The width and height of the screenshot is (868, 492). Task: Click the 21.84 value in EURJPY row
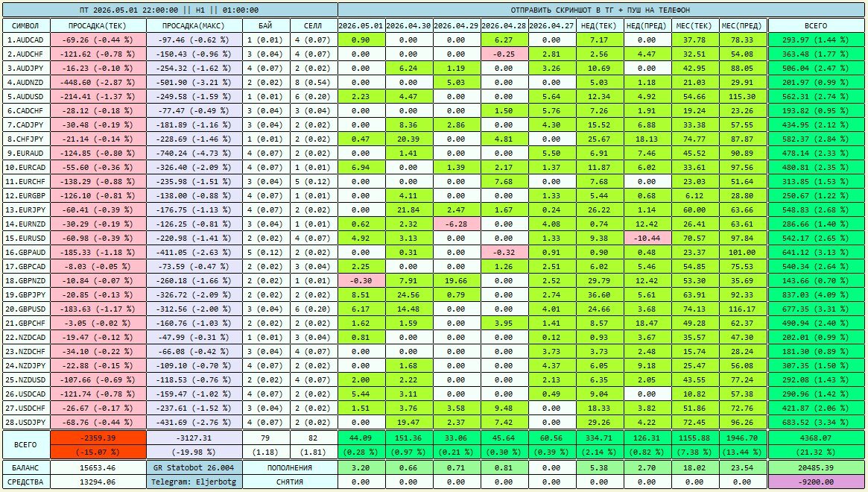pyautogui.click(x=408, y=210)
